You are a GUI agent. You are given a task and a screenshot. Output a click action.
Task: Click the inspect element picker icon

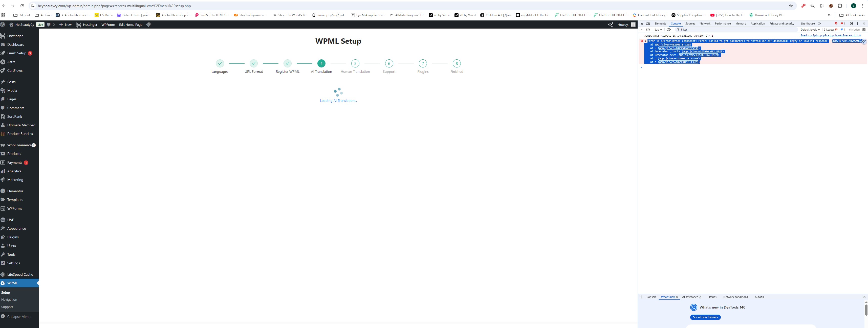point(642,24)
